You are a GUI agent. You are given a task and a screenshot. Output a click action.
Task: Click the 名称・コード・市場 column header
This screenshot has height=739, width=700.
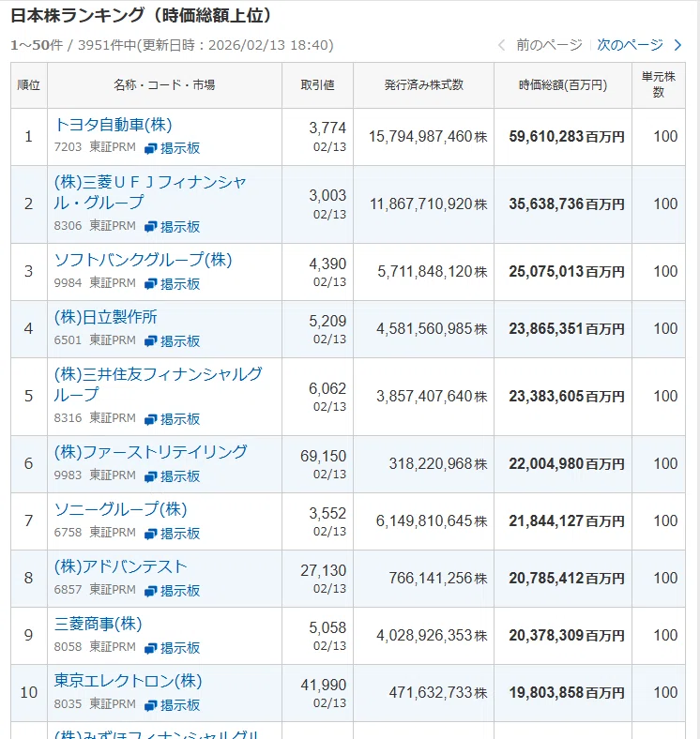[x=164, y=84]
